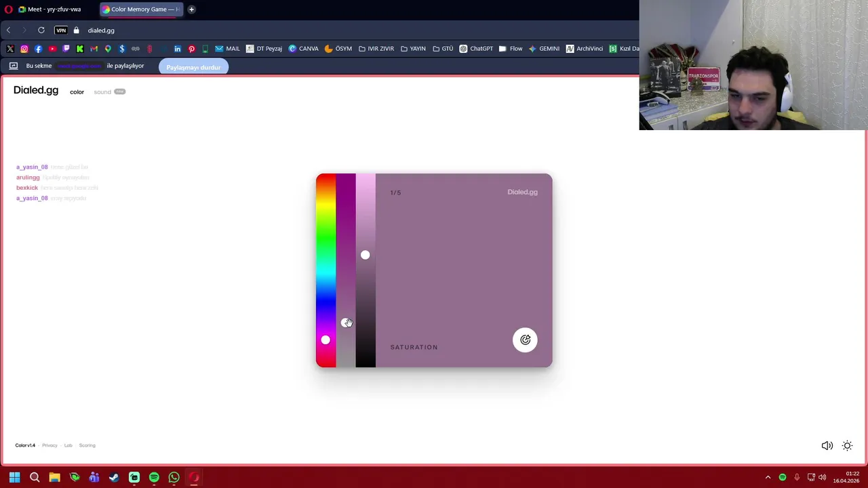The height and width of the screenshot is (488, 868).
Task: Open a new browser tab
Action: pos(191,9)
